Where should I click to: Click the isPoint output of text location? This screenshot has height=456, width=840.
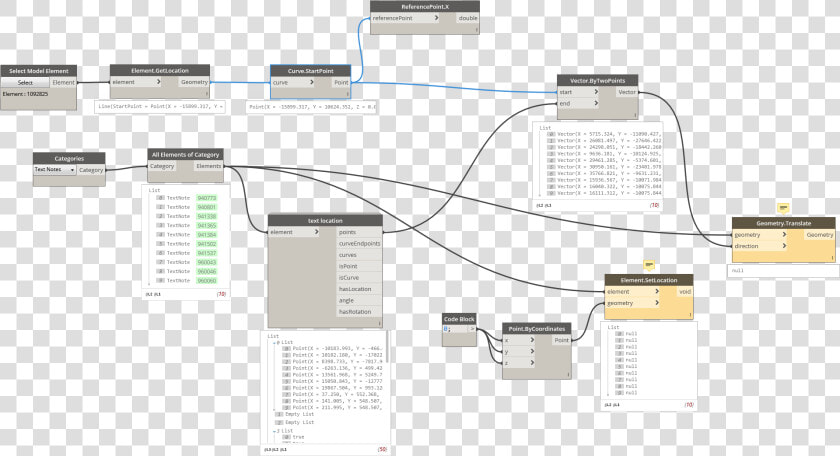pyautogui.click(x=359, y=266)
